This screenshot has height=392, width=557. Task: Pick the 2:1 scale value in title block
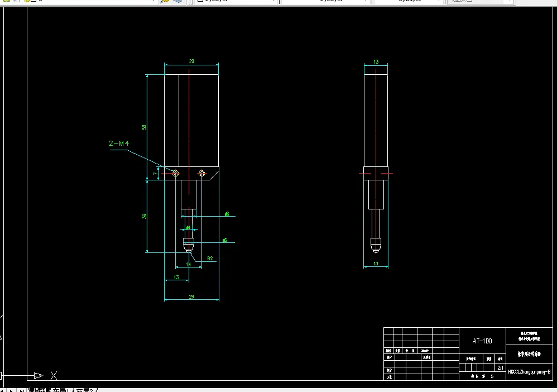click(500, 368)
